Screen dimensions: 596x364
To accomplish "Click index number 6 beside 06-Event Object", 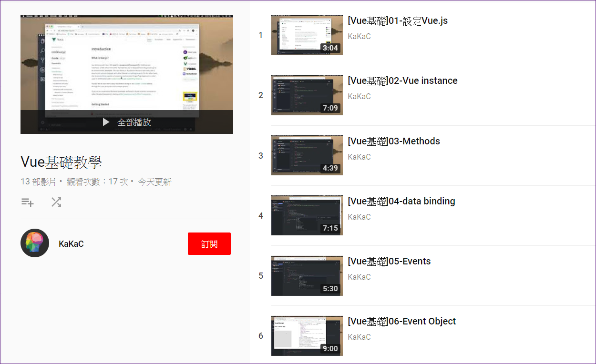I will pyautogui.click(x=260, y=336).
